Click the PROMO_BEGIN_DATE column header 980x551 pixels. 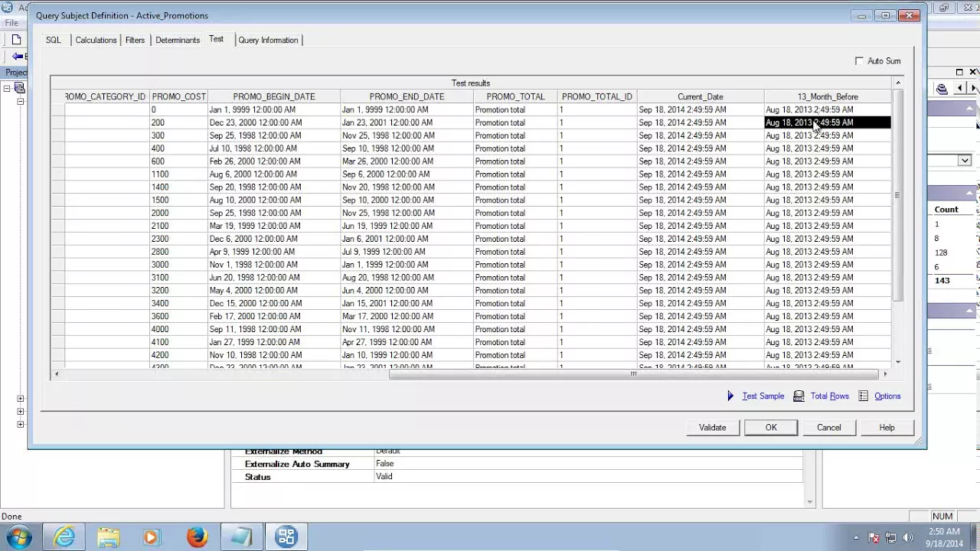274,96
